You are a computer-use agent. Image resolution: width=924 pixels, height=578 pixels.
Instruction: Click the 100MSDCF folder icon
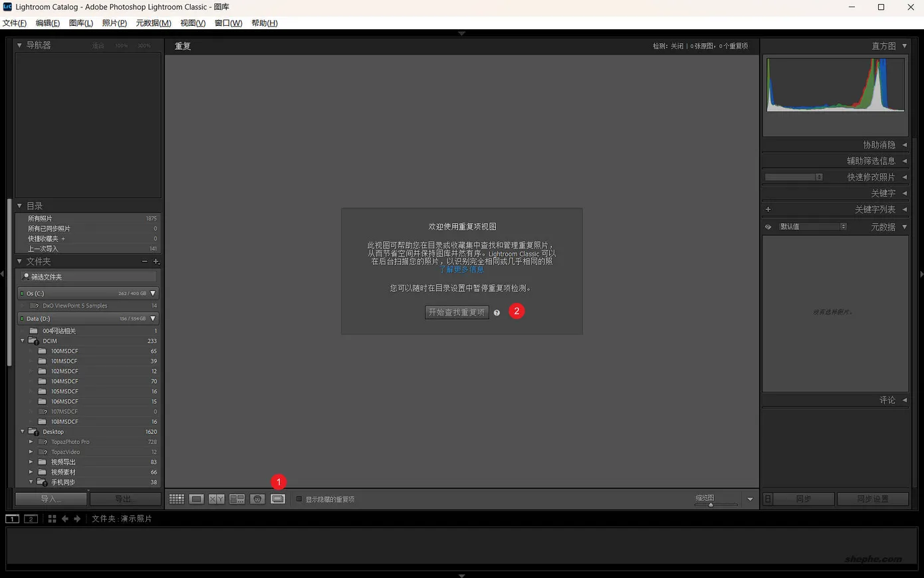42,351
